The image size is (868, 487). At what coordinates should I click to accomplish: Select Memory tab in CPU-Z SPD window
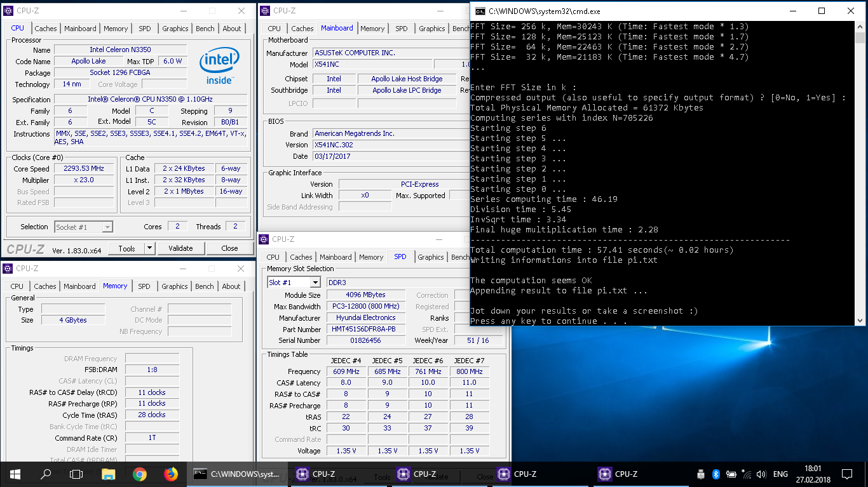[371, 257]
